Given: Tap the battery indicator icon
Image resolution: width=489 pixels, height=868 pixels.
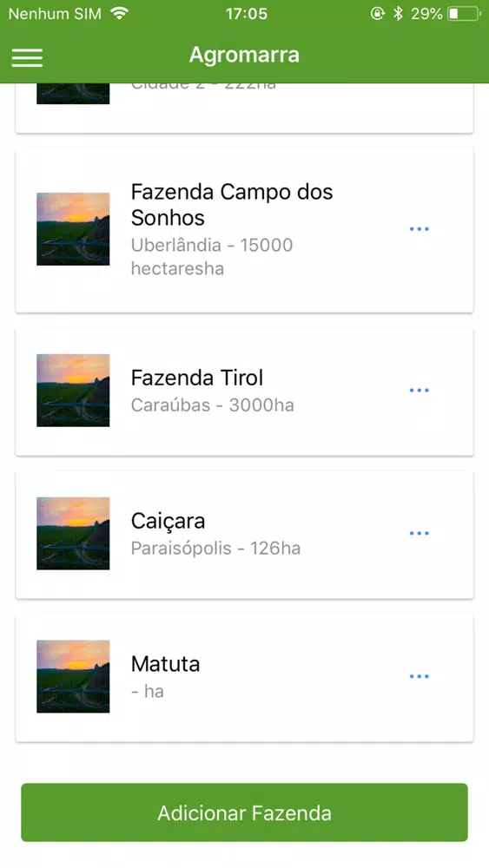Looking at the screenshot, I should [464, 14].
